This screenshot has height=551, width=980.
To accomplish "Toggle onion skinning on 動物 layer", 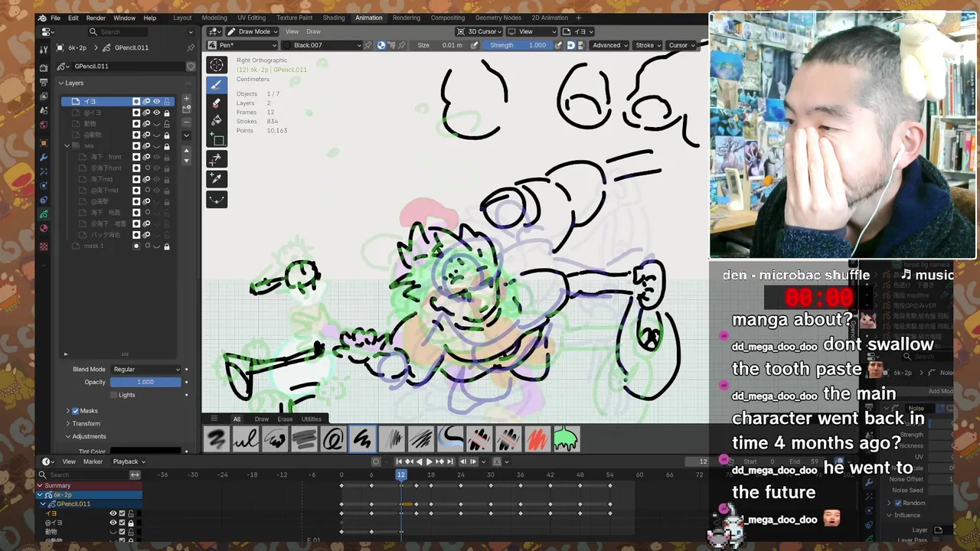I will pos(147,123).
